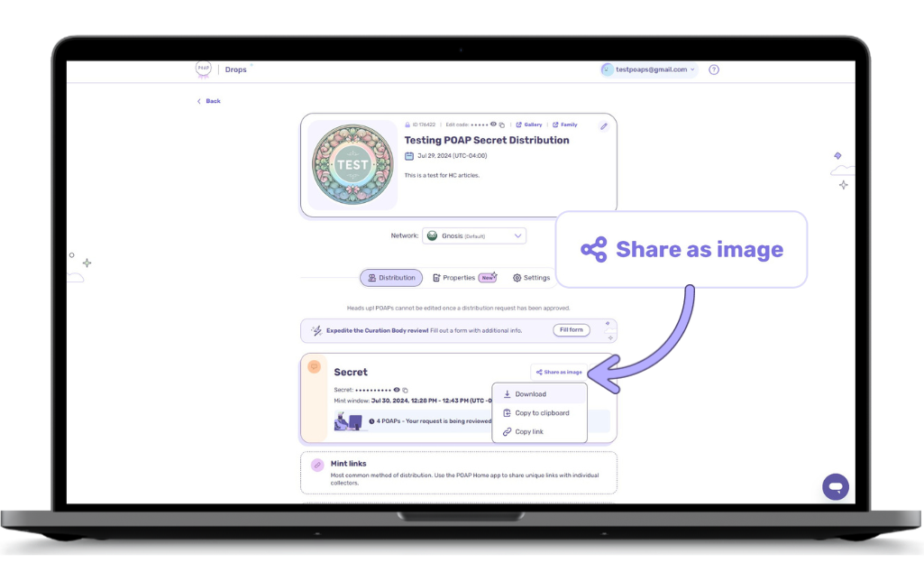Image resolution: width=924 pixels, height=563 pixels.
Task: Open the Share as image dropdown
Action: pos(559,372)
